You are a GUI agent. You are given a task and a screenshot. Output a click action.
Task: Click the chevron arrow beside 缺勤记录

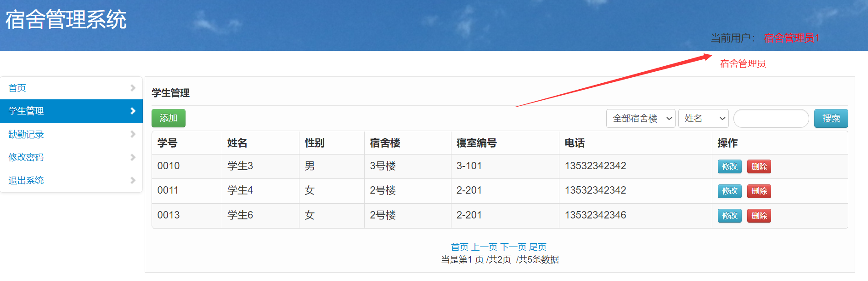pyautogui.click(x=133, y=134)
